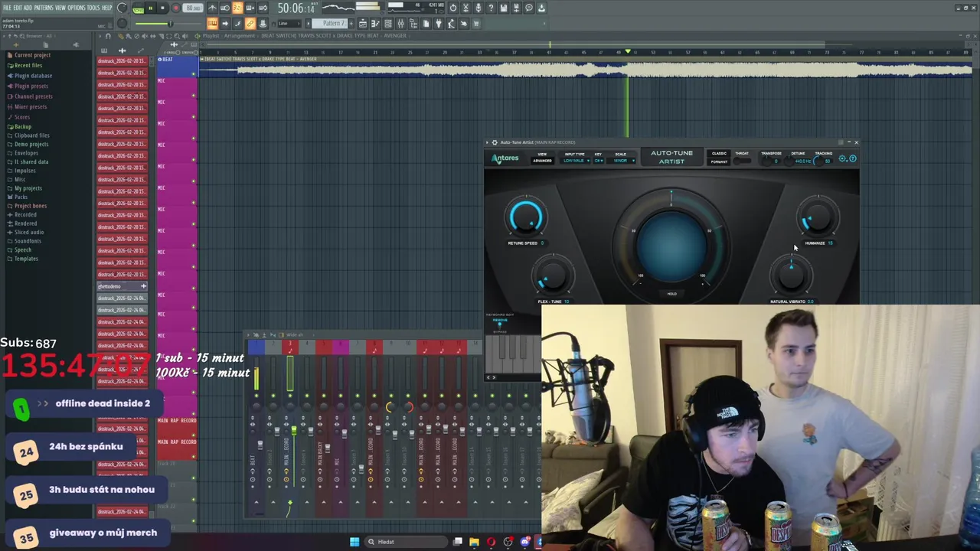Click the Play button in the transport bar

151,8
